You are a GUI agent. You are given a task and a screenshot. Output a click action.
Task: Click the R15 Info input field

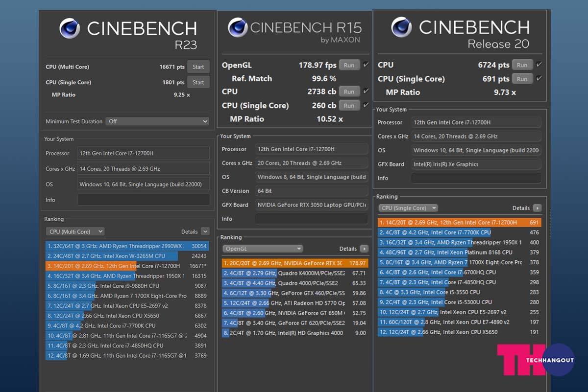(312, 219)
